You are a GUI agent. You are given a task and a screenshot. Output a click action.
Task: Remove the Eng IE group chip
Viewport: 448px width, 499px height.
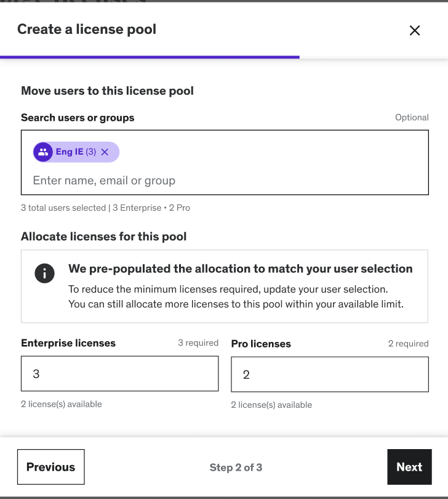point(105,152)
